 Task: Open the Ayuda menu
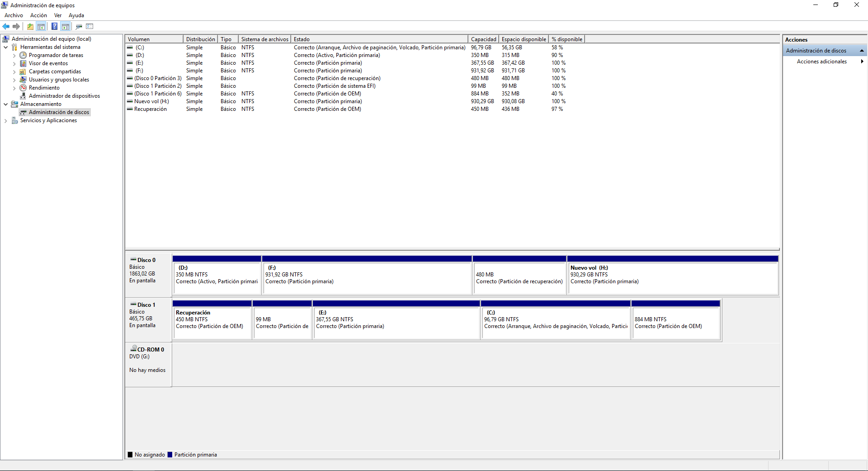coord(76,15)
